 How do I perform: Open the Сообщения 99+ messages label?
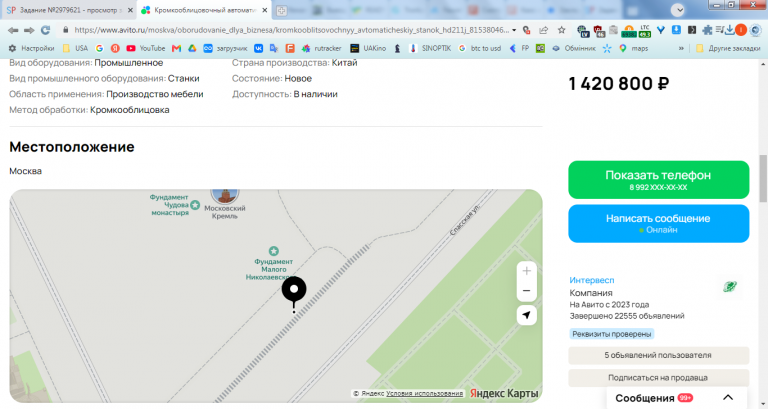(654, 398)
